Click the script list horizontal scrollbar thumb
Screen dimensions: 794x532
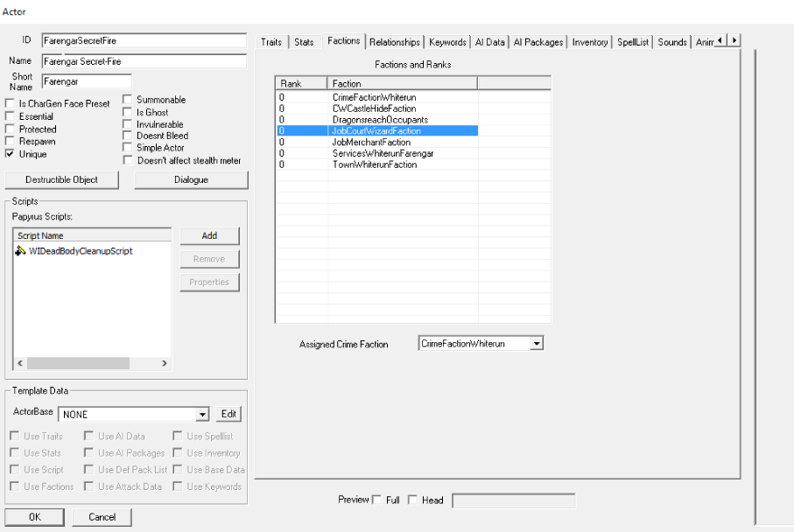[78, 363]
